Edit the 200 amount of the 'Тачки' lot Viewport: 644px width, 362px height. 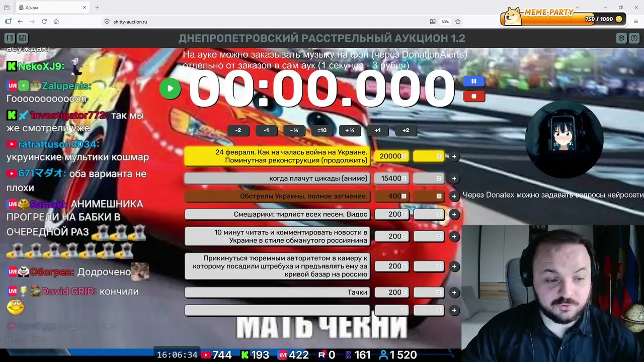[392, 292]
